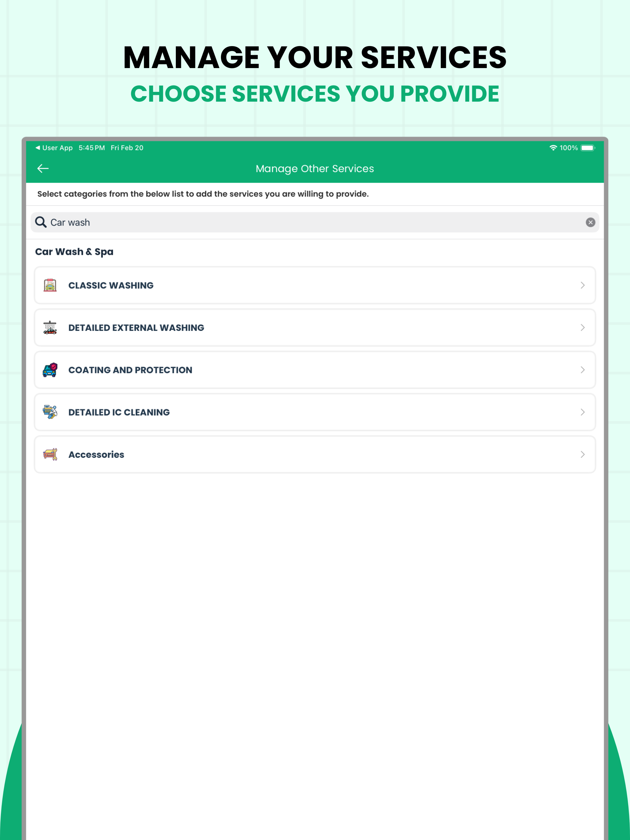This screenshot has height=840, width=630.
Task: Expand the Accessories chevron
Action: coord(582,454)
